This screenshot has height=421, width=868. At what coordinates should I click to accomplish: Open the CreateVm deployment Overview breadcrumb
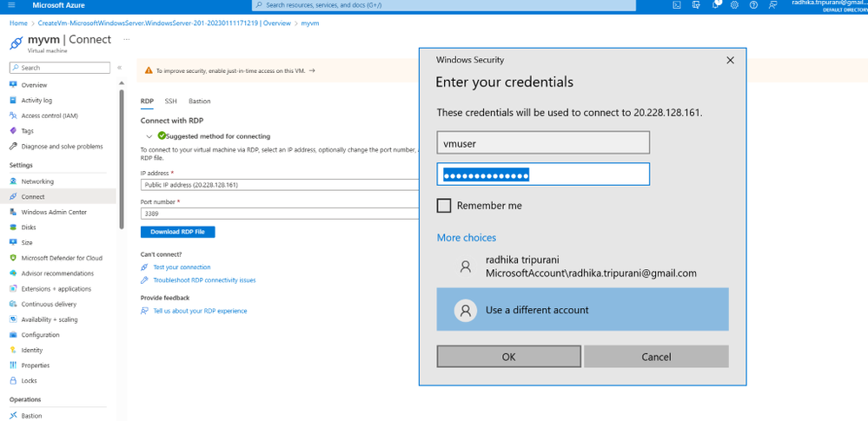pyautogui.click(x=164, y=23)
